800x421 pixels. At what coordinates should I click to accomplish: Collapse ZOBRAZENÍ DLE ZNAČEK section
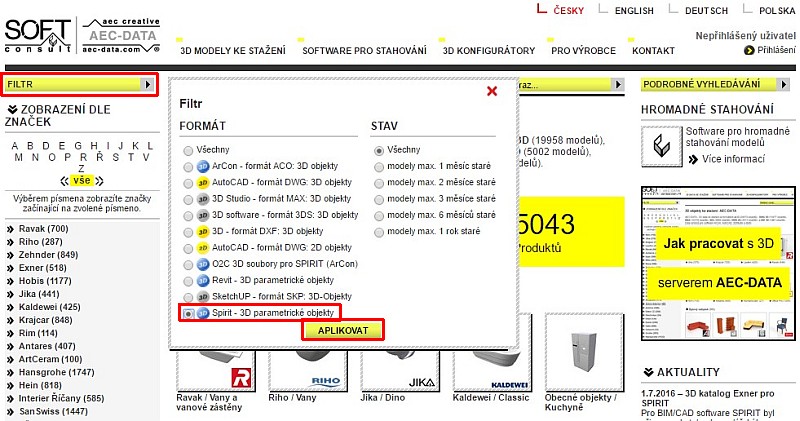(x=13, y=109)
